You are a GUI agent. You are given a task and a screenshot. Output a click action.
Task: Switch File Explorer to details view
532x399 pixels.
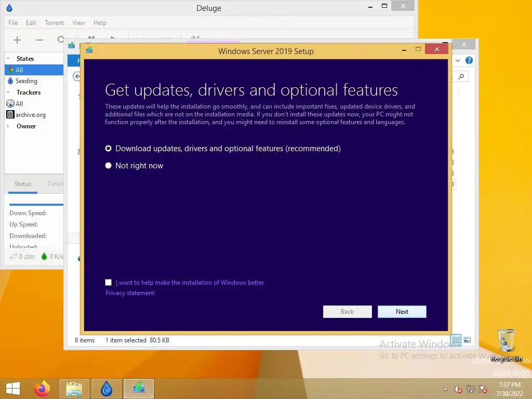[456, 340]
